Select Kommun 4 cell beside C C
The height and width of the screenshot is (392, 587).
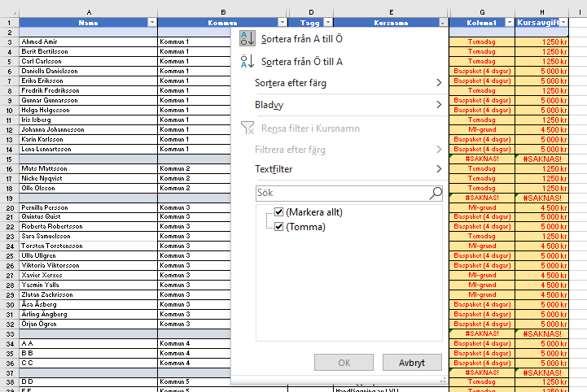pos(195,363)
